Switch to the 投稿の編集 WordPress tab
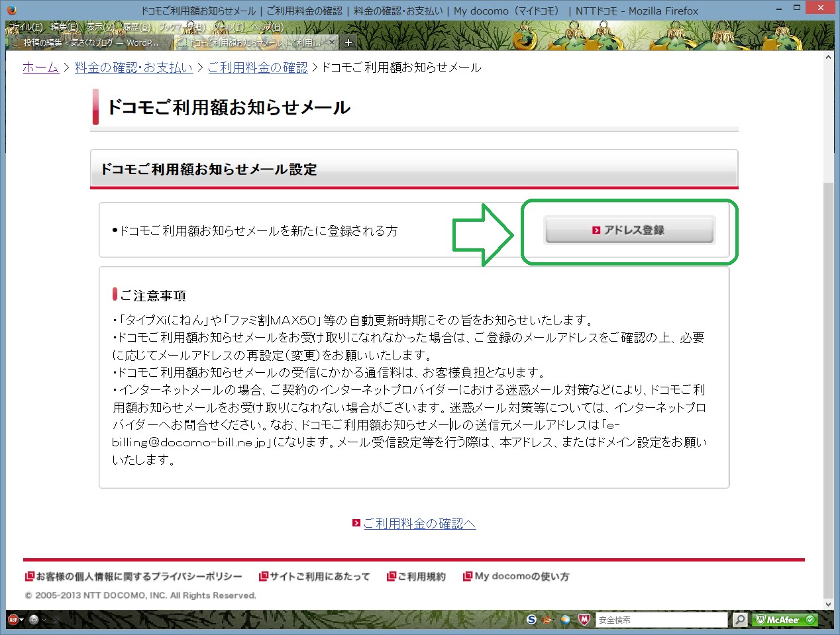This screenshot has width=840, height=635. click(91, 42)
